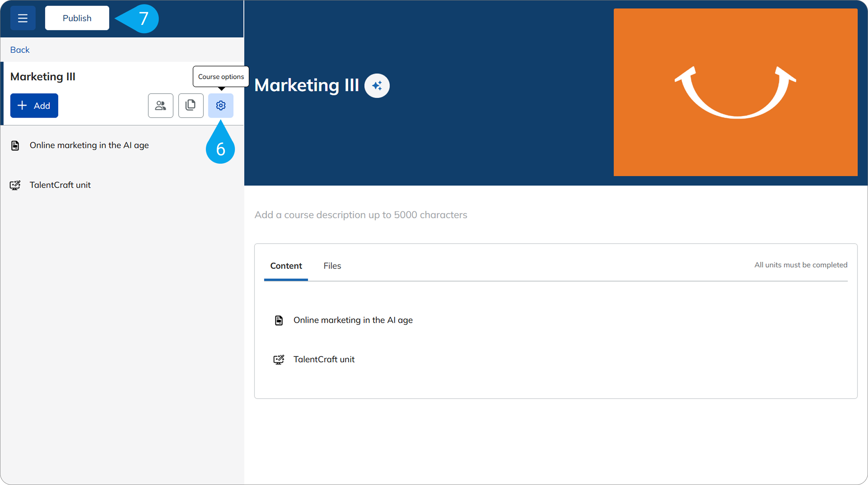Viewport: 868px width, 485px height.
Task: Click the Add unit button
Action: click(x=34, y=106)
